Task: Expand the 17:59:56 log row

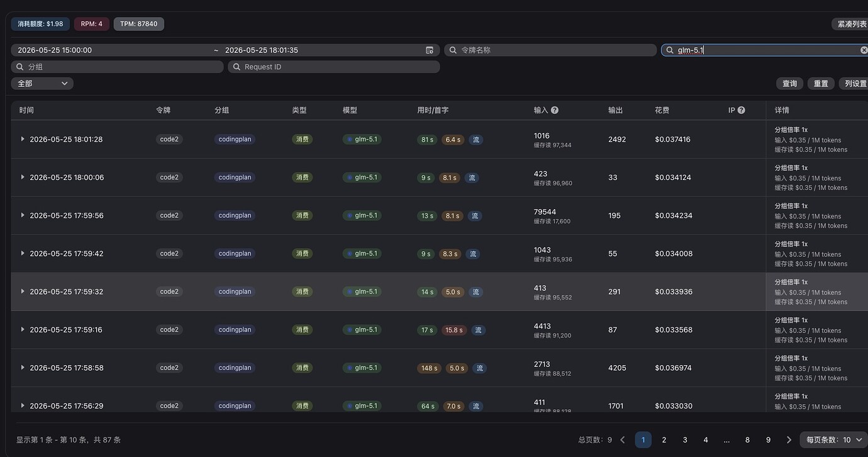Action: 23,215
